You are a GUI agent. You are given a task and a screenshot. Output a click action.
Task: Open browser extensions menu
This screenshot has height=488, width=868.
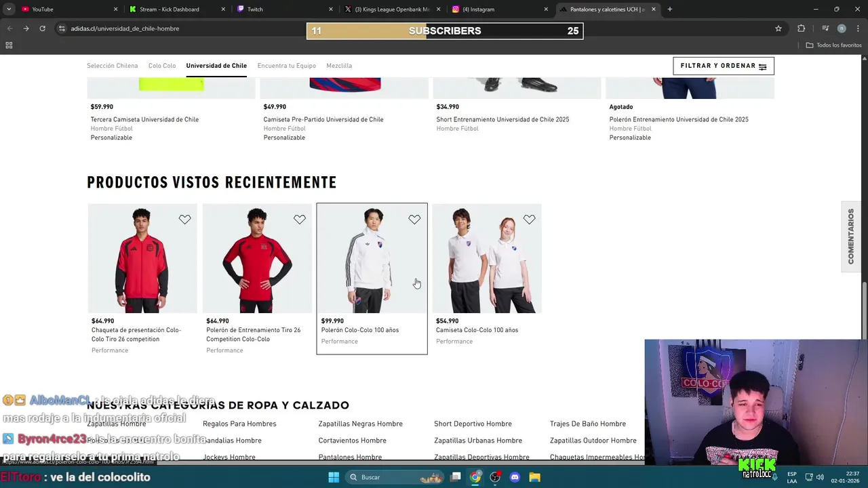(802, 28)
